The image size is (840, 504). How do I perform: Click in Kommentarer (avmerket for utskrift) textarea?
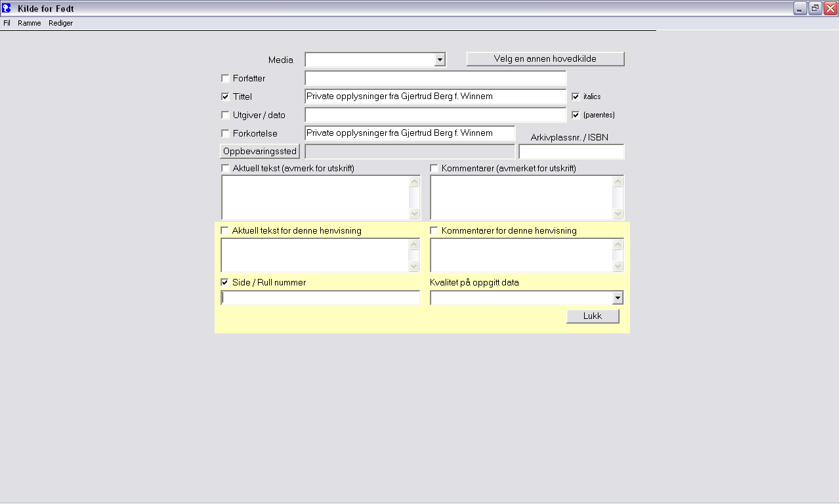[x=522, y=198]
